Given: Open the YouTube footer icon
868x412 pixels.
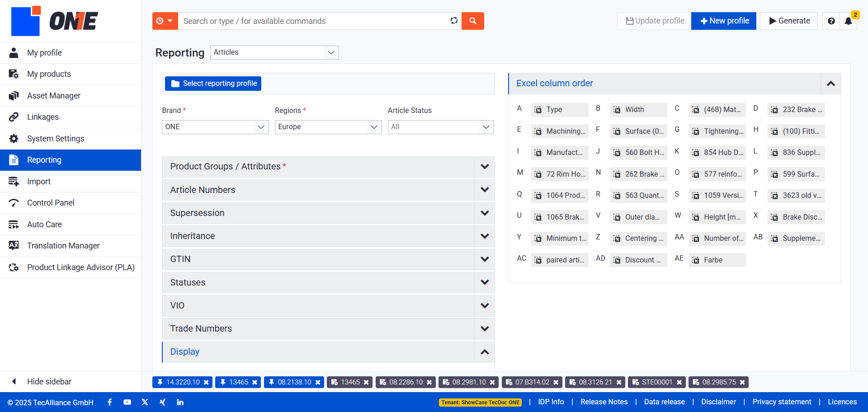Looking at the screenshot, I should coord(127,402).
